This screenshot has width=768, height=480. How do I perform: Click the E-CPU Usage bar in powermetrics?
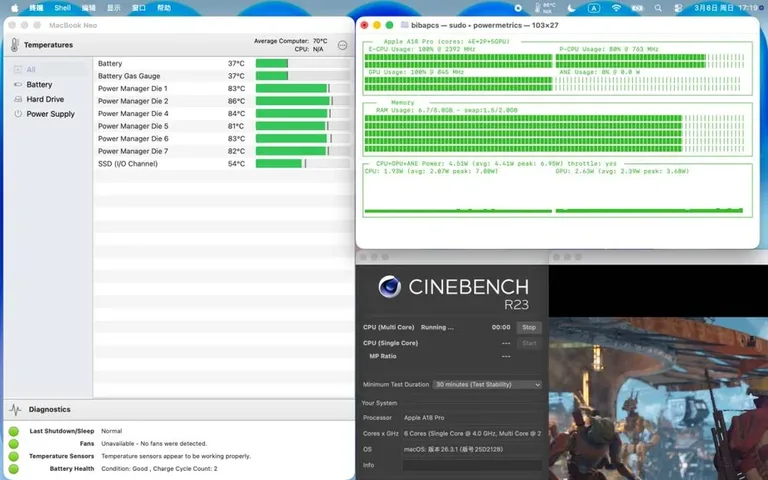pyautogui.click(x=458, y=61)
